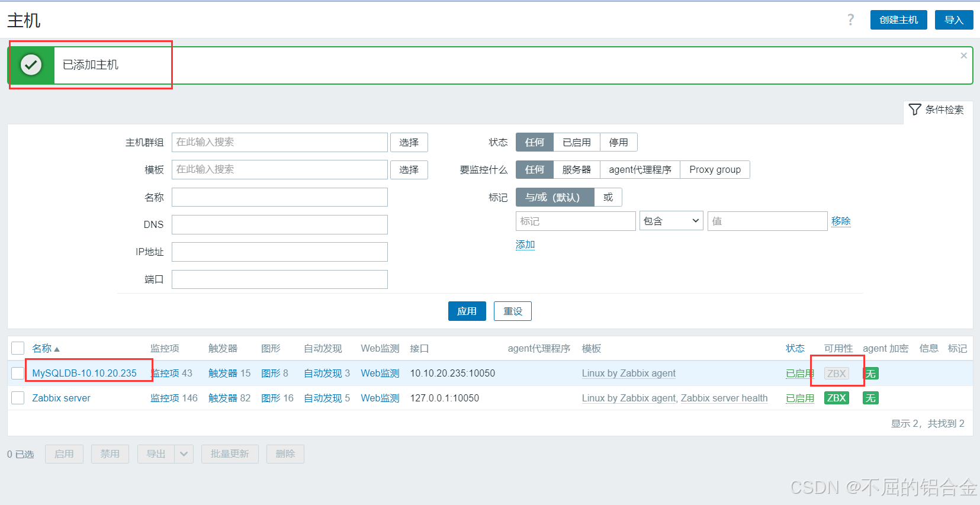
Task: Open 自动发现 5 for Zabbix server
Action: click(323, 398)
